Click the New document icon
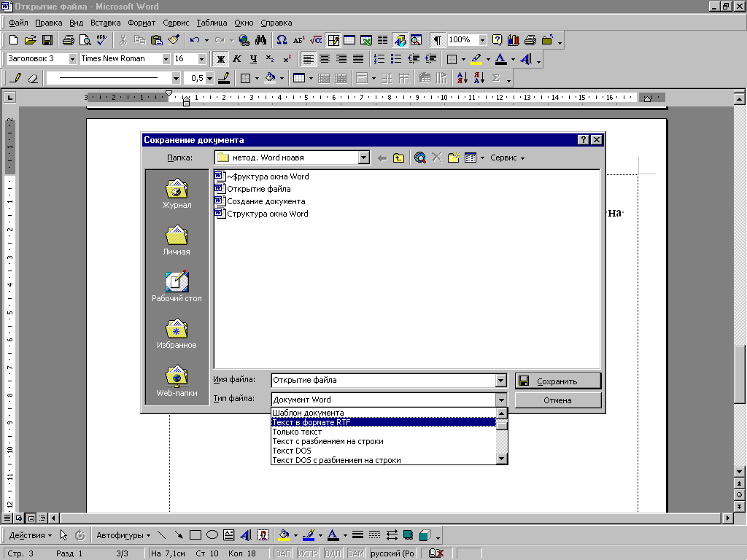The image size is (747, 560). click(13, 40)
